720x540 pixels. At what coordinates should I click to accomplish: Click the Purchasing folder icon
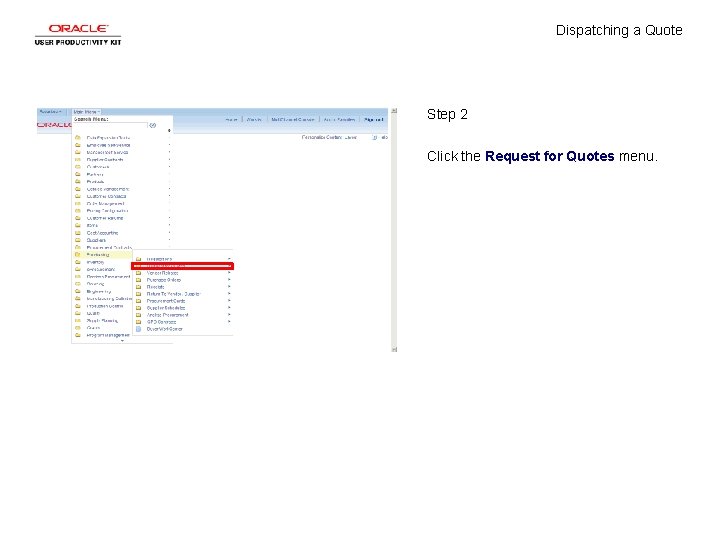[78, 254]
